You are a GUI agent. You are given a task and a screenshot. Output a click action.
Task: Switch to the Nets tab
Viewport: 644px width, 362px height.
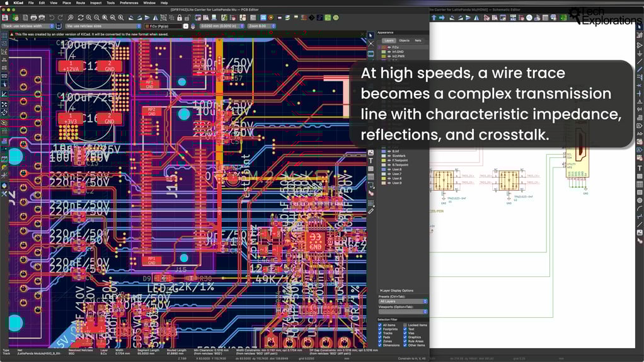pos(418,40)
